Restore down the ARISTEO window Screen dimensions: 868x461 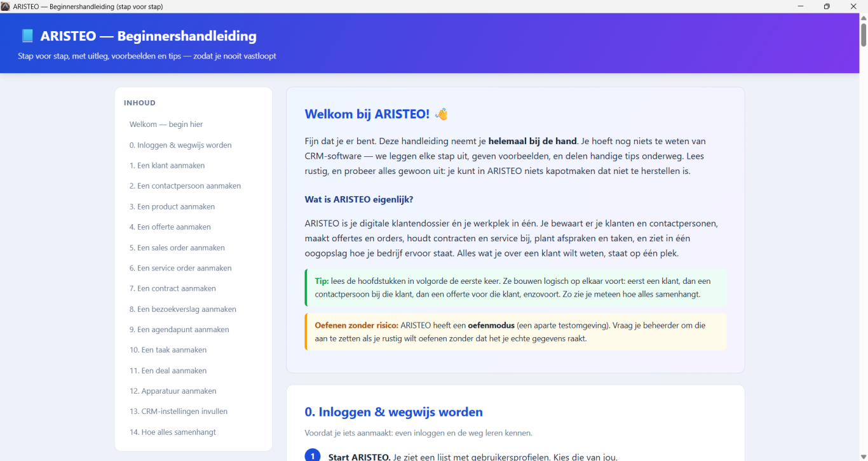(827, 6)
